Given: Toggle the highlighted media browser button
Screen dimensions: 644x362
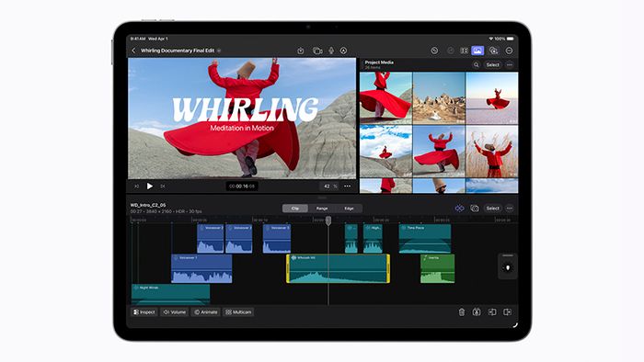Looking at the screenshot, I should [477, 51].
